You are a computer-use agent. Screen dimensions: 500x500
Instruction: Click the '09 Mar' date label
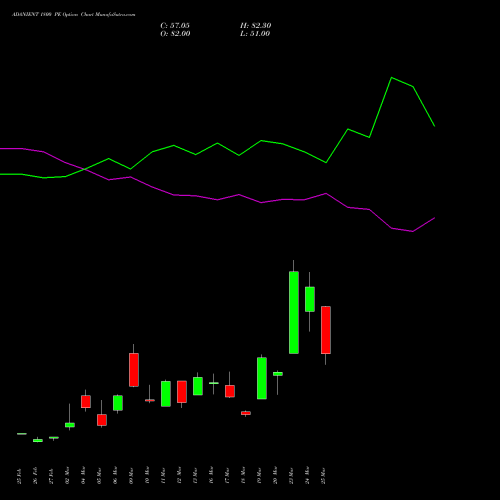(x=131, y=476)
